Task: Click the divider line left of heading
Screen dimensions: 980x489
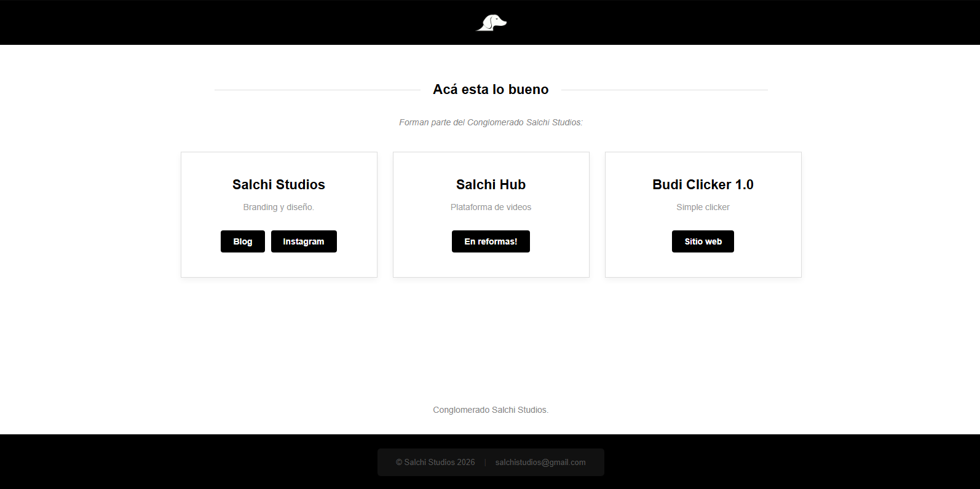Action: click(x=317, y=90)
